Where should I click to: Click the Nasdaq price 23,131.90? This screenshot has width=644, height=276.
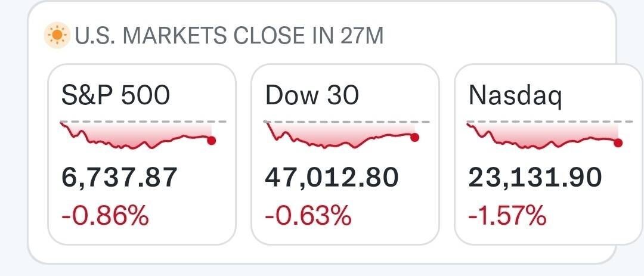click(x=535, y=178)
